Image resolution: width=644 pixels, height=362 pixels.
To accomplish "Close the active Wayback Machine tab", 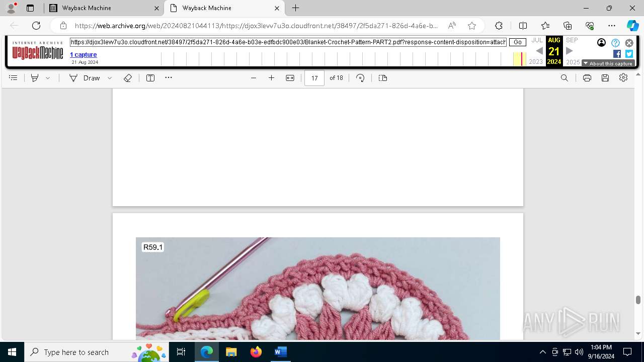I will [x=277, y=8].
